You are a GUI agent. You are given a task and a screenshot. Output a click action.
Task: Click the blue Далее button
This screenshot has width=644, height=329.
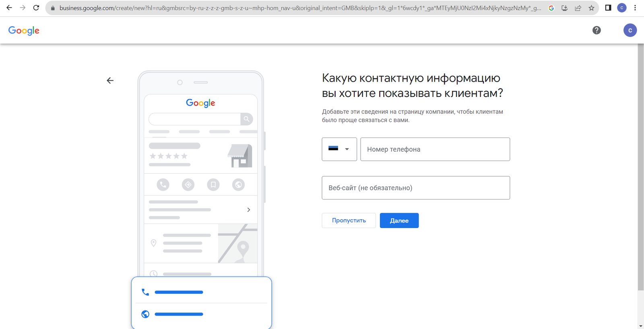(399, 220)
